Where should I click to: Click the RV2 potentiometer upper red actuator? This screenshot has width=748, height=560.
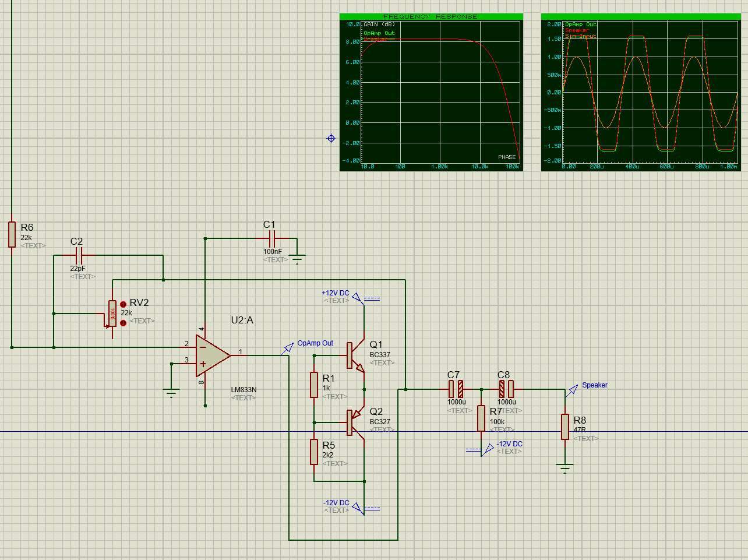pos(123,304)
